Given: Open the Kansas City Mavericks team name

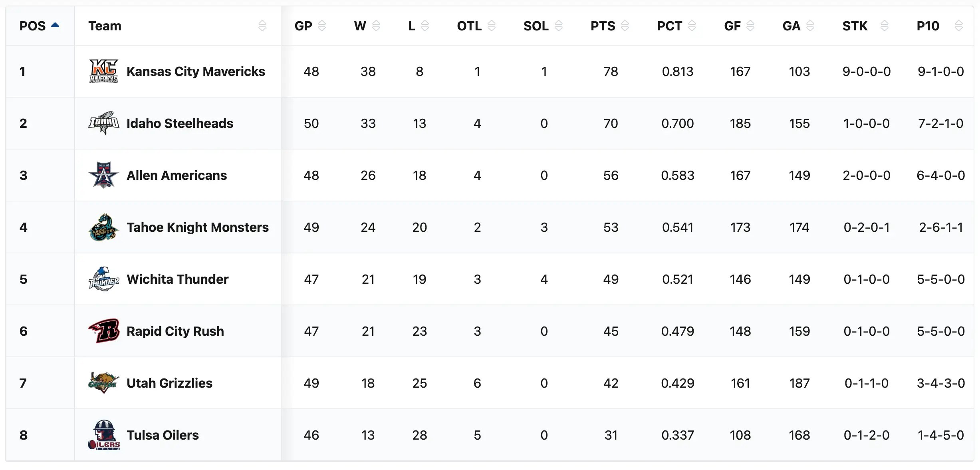Looking at the screenshot, I should [x=196, y=71].
